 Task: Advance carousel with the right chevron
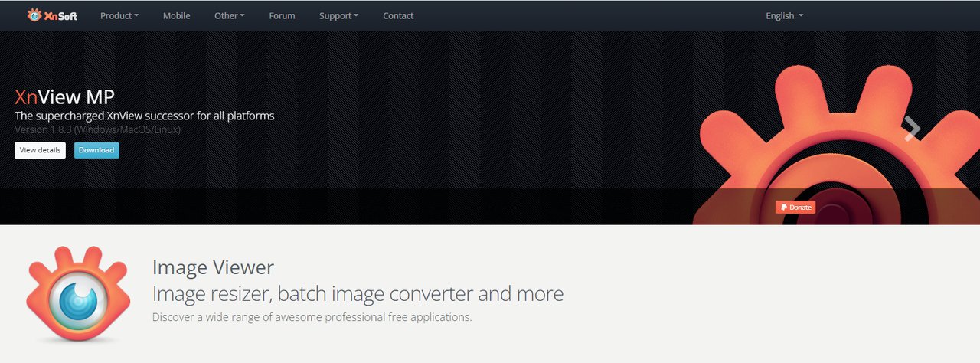point(911,129)
